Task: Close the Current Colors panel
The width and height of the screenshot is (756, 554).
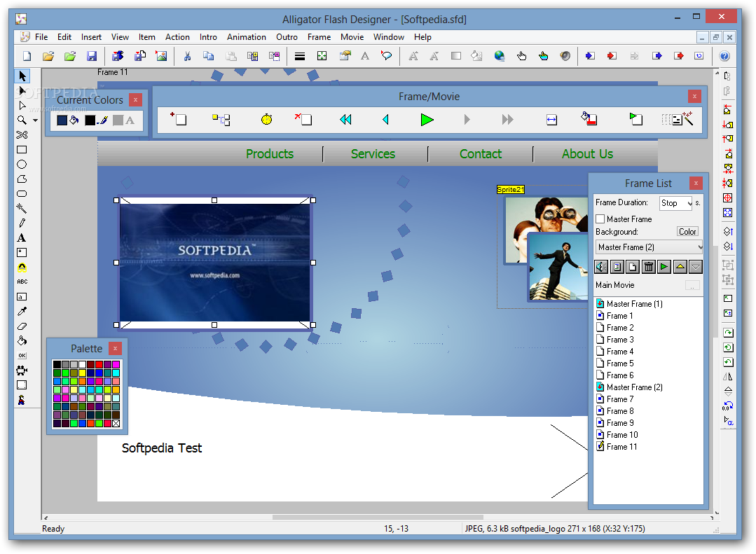Action: [135, 100]
